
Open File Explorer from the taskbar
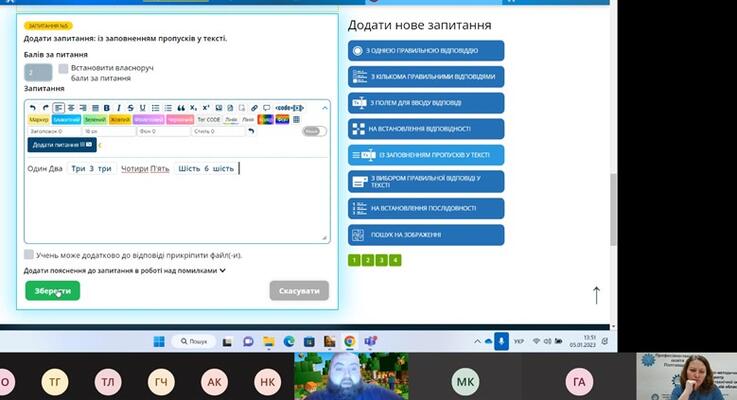(268, 341)
